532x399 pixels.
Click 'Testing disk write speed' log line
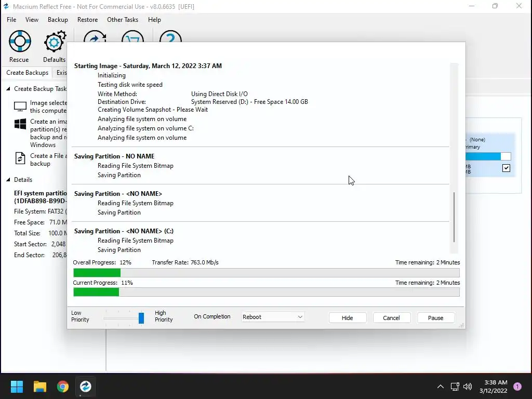130,85
